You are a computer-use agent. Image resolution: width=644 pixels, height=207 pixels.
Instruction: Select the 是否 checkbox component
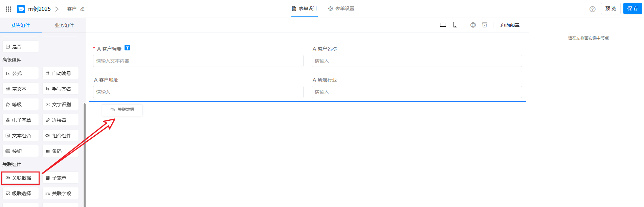tap(21, 47)
